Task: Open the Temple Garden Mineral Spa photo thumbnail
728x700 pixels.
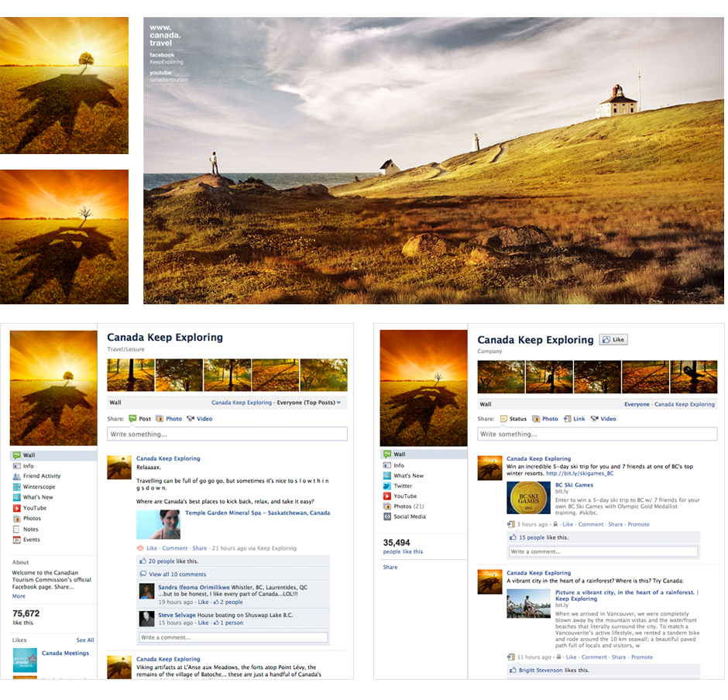Action: click(x=158, y=524)
